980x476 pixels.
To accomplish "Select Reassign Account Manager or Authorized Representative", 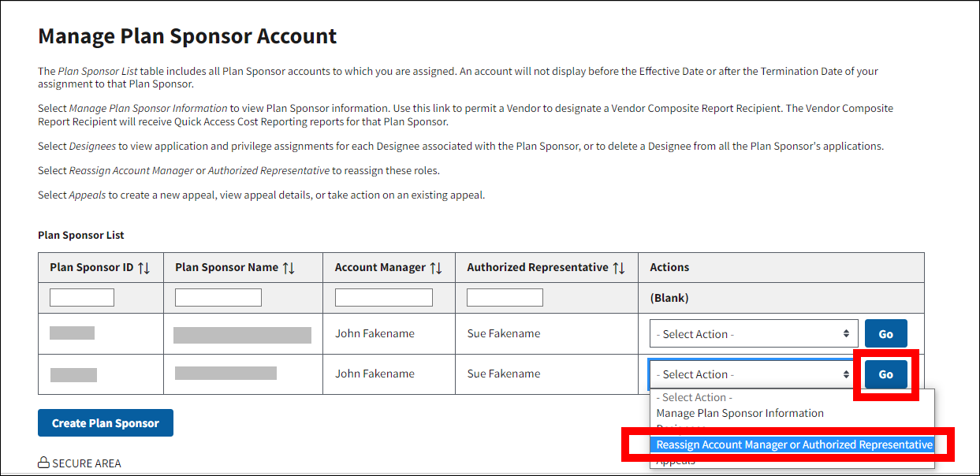I will (793, 444).
